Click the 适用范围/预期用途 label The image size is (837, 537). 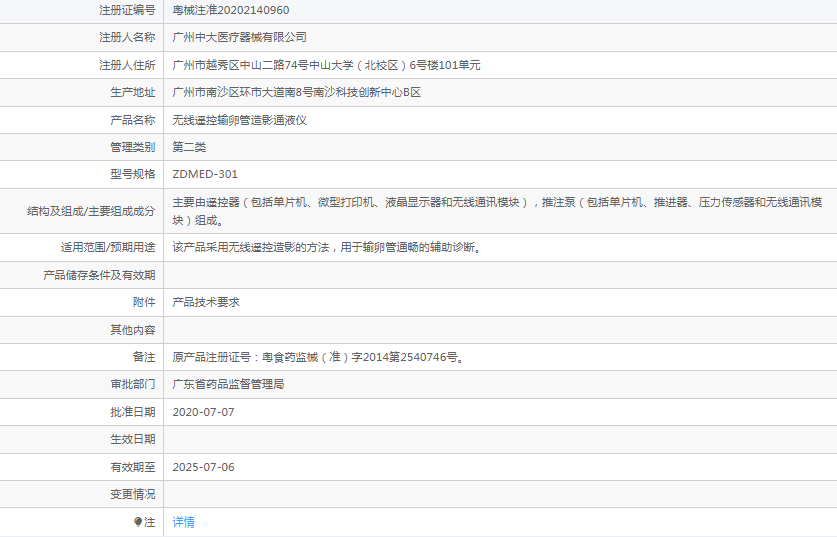pyautogui.click(x=108, y=247)
